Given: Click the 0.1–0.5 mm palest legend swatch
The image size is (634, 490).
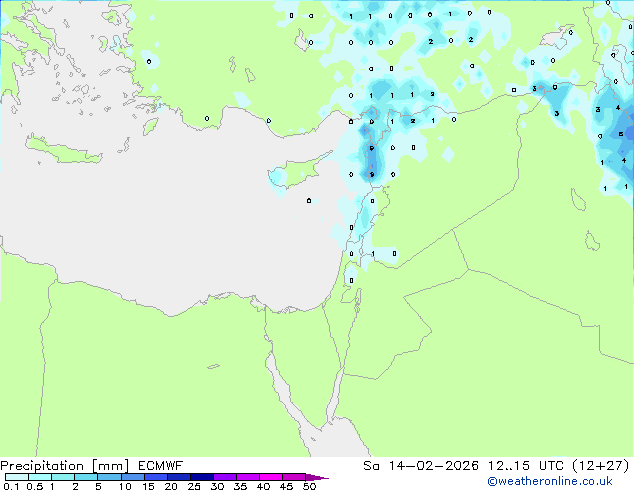Looking at the screenshot, I should click(17, 477).
